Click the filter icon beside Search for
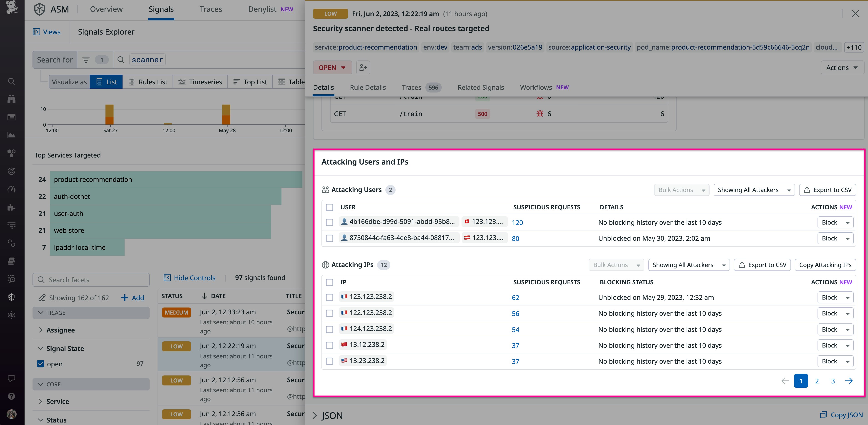 coord(86,60)
